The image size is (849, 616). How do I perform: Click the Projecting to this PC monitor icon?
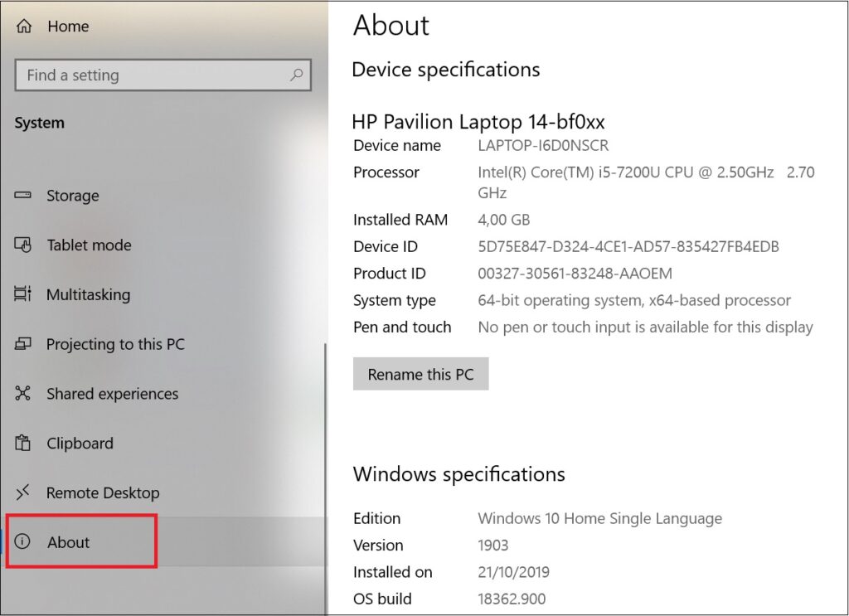pyautogui.click(x=24, y=344)
